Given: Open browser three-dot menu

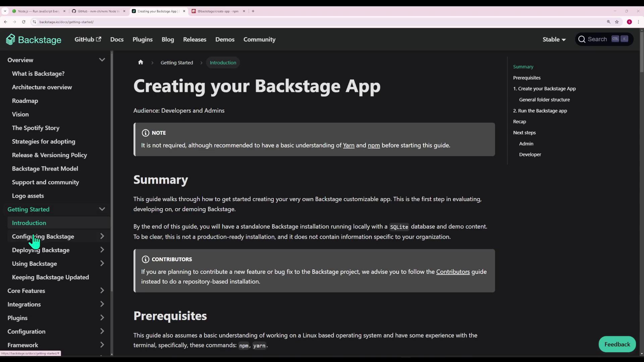Looking at the screenshot, I should 638,22.
